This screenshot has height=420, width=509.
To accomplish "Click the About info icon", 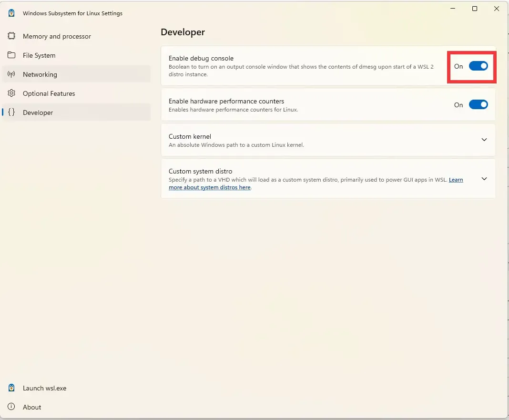I will pos(11,407).
